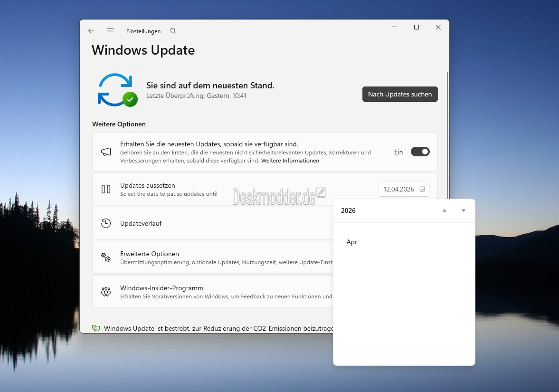Open the Weitere Informationen link
Image resolution: width=559 pixels, height=392 pixels.
click(290, 161)
